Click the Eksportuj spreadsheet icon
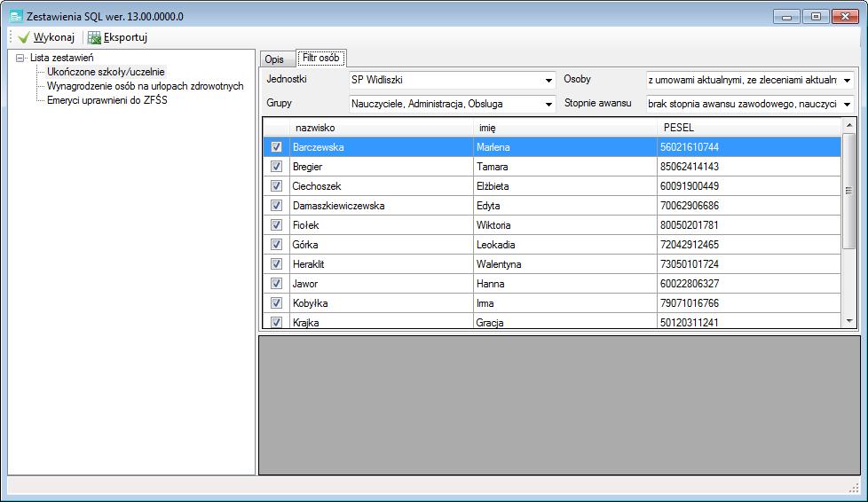The image size is (868, 502). click(95, 37)
